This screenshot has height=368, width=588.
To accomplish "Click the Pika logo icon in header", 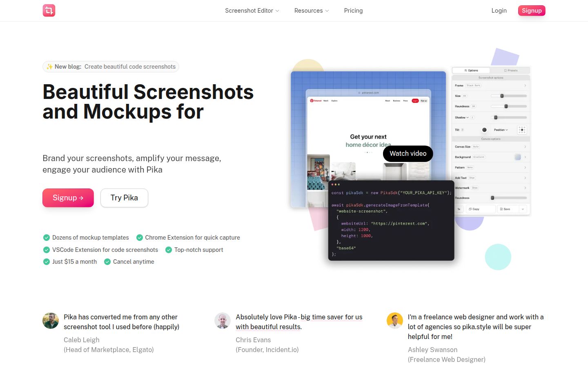I will coord(49,11).
